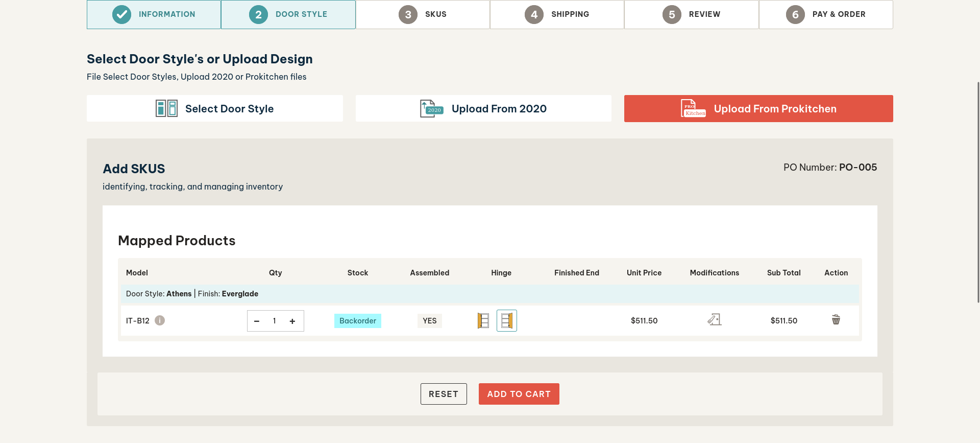980x443 pixels.
Task: Increase quantity with the plus button
Action: tap(292, 321)
